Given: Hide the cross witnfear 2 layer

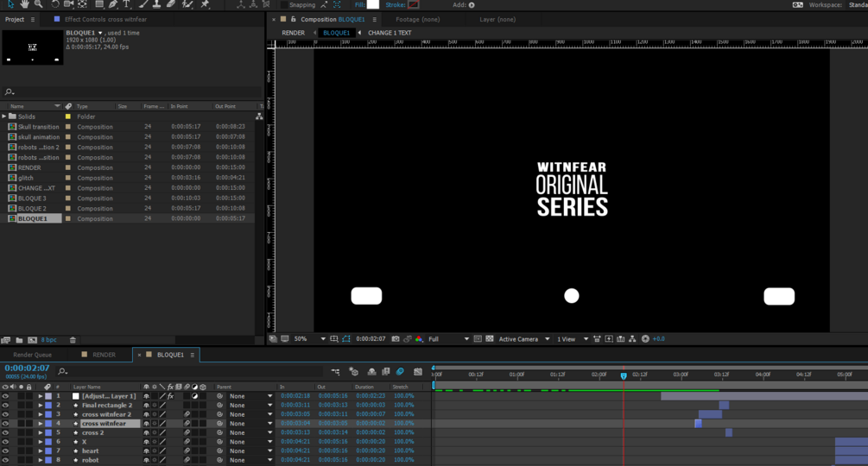Looking at the screenshot, I should [5, 414].
